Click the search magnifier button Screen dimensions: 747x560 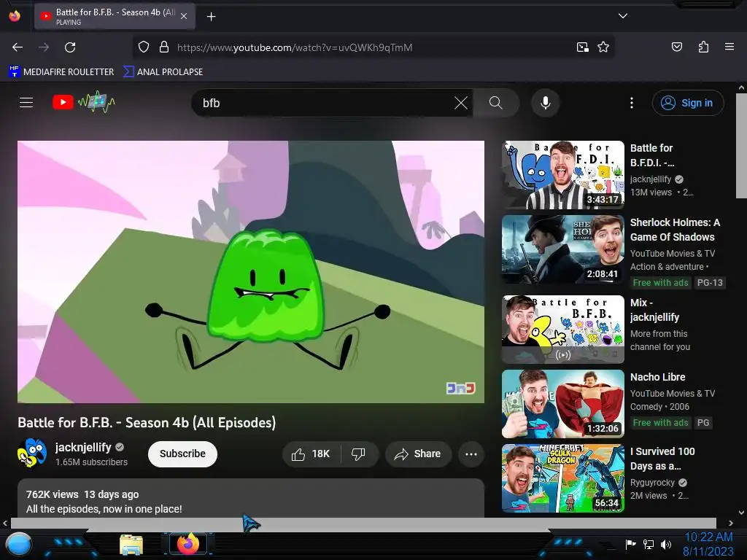(x=495, y=103)
